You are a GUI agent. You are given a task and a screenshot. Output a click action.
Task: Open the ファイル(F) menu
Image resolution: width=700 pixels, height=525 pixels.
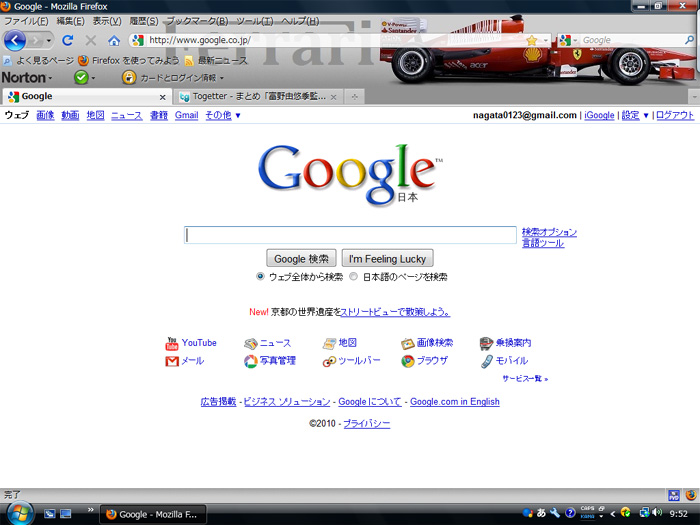[x=26, y=21]
